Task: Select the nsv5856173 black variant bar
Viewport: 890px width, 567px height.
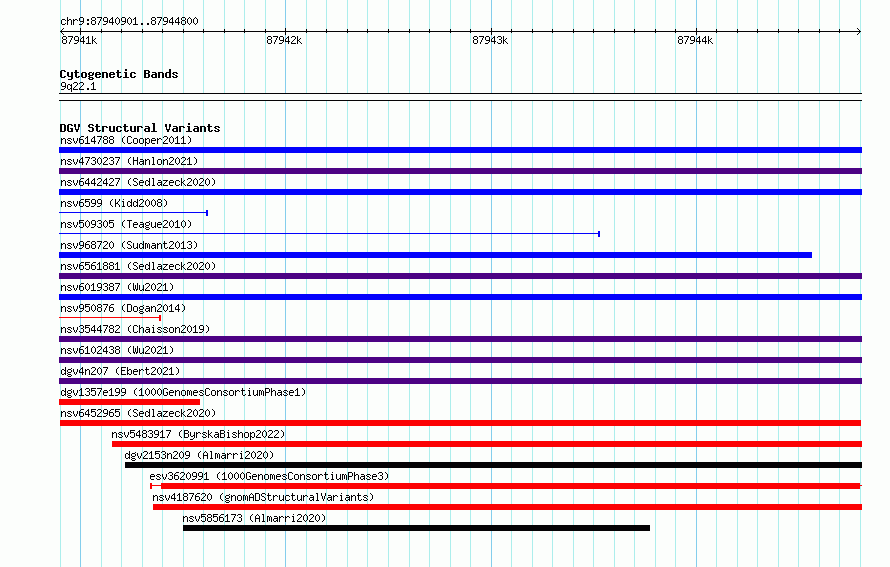Action: (416, 528)
